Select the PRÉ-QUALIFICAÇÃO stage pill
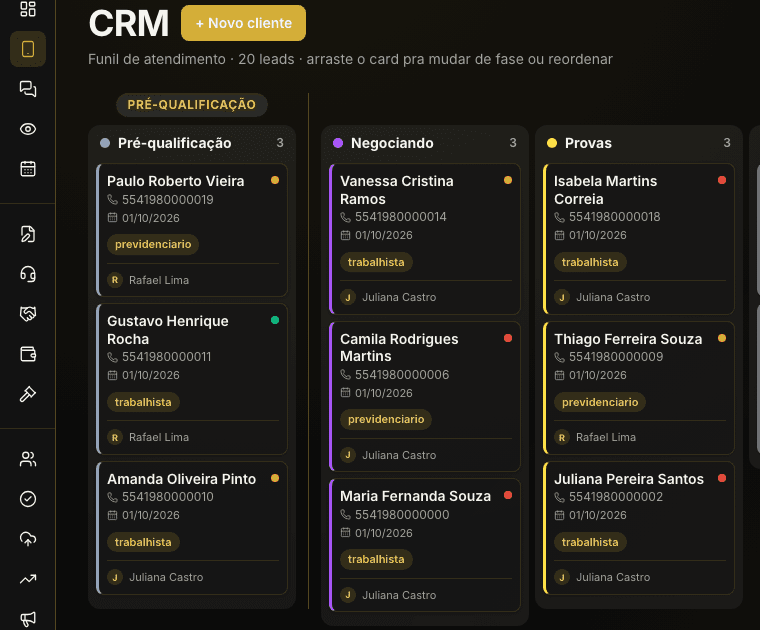The height and width of the screenshot is (630, 760). (x=191, y=105)
